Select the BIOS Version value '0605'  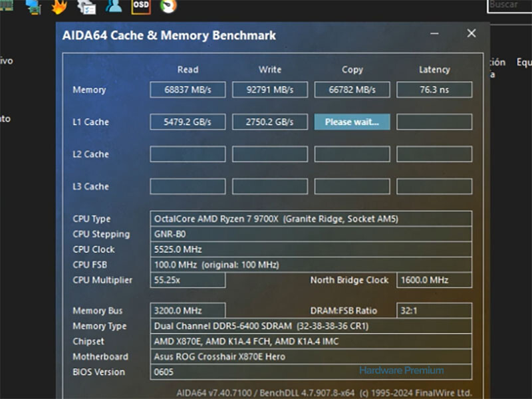[311, 372]
